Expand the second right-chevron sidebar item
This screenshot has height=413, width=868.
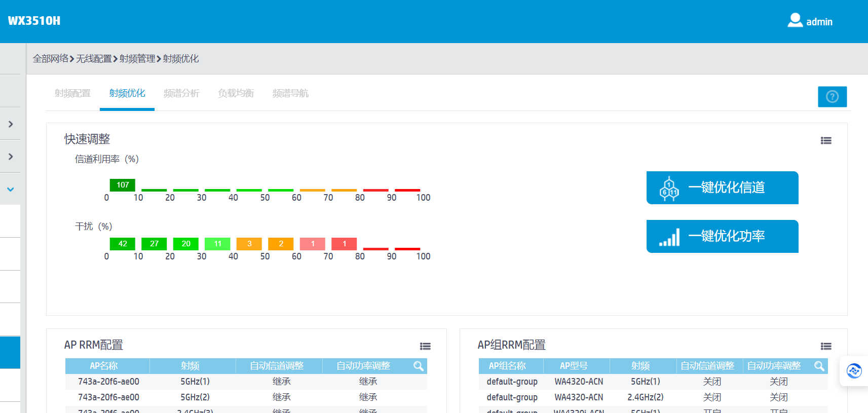pyautogui.click(x=11, y=157)
